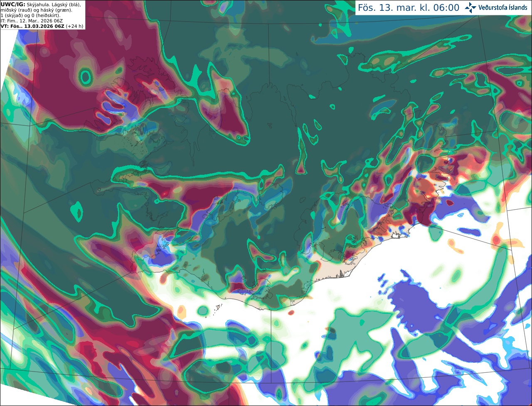Click the Veðurstofa Íslands logo icon

pos(470,7)
